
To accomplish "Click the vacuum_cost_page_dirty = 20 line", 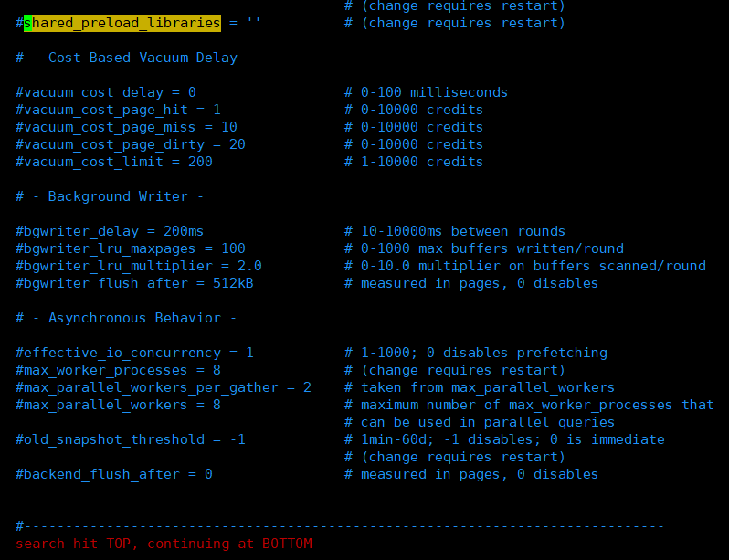I will pos(130,144).
